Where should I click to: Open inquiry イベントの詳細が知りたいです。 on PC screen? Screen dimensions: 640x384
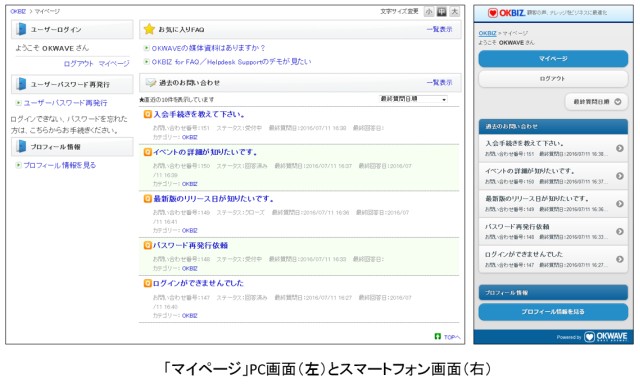(x=205, y=152)
